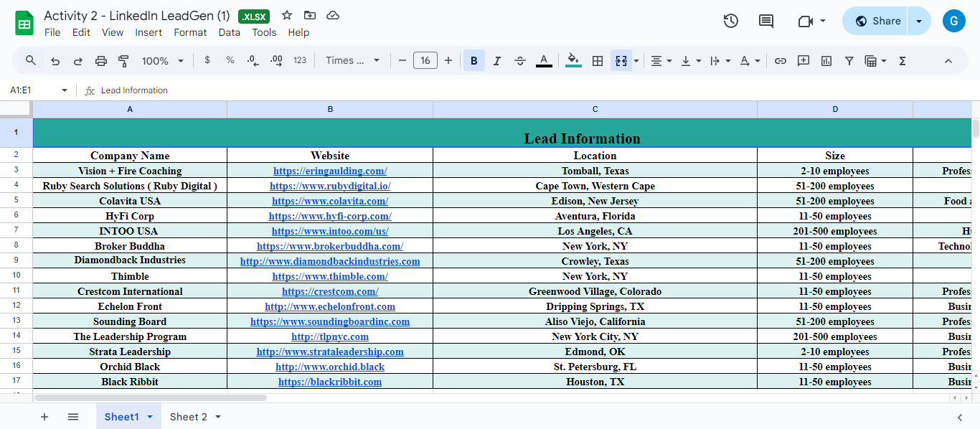This screenshot has height=429, width=980.
Task: Open the colavita.com link
Action: 330,201
